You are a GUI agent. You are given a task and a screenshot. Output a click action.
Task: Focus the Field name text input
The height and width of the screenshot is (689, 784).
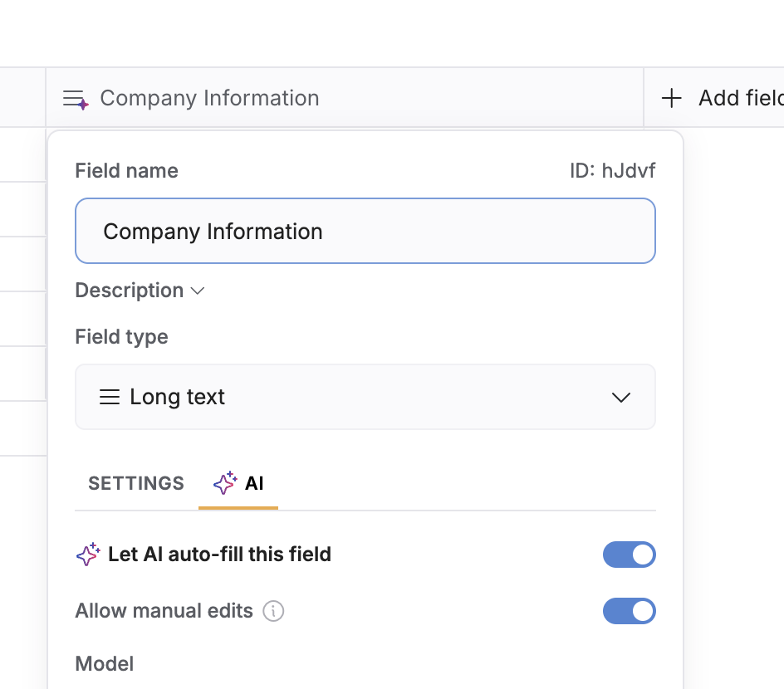coord(365,231)
